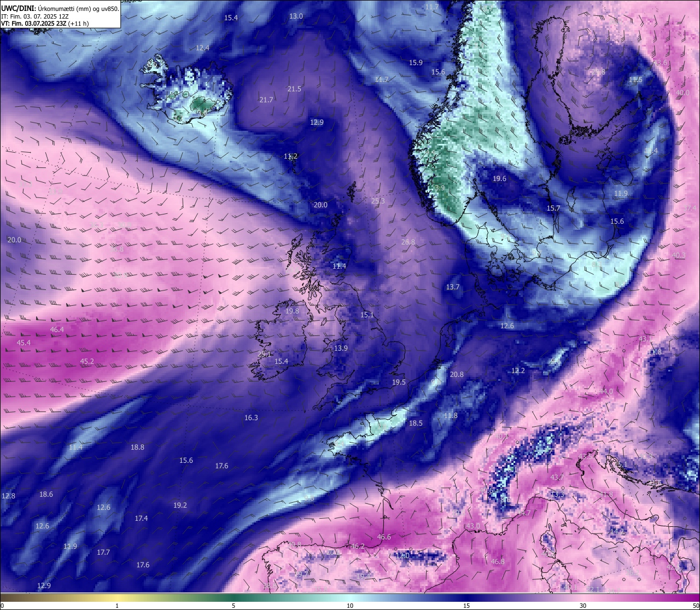Click the 12.4 value north of Iceland
Viewport: 700px width, 610px height.
203,48
